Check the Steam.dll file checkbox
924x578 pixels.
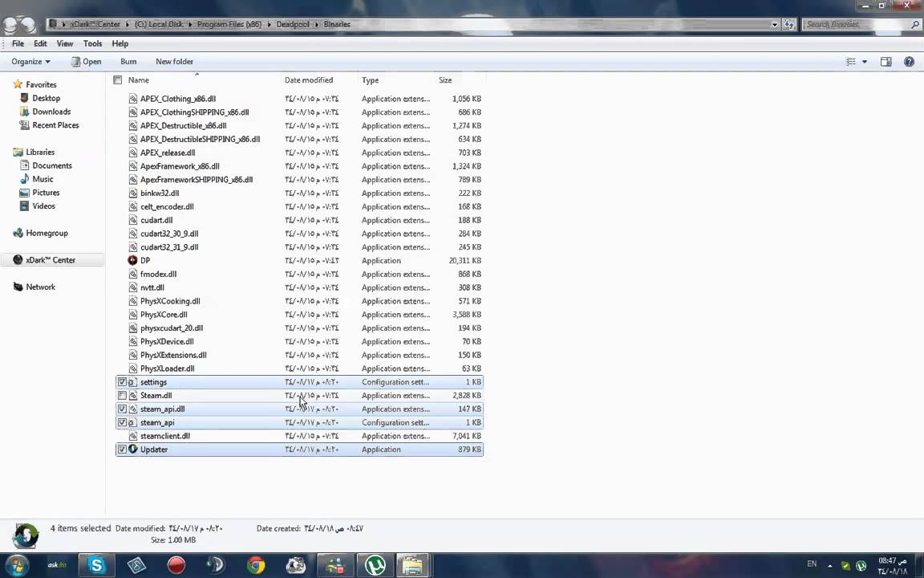122,395
